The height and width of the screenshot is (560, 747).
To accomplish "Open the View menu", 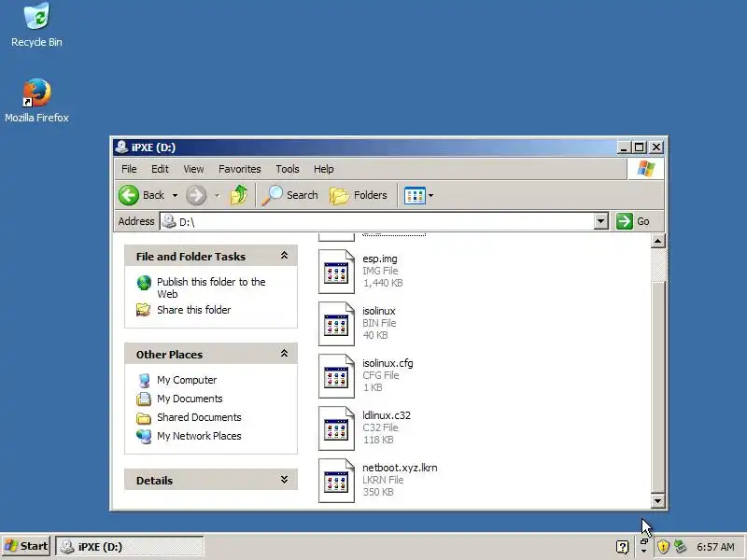I will [193, 169].
